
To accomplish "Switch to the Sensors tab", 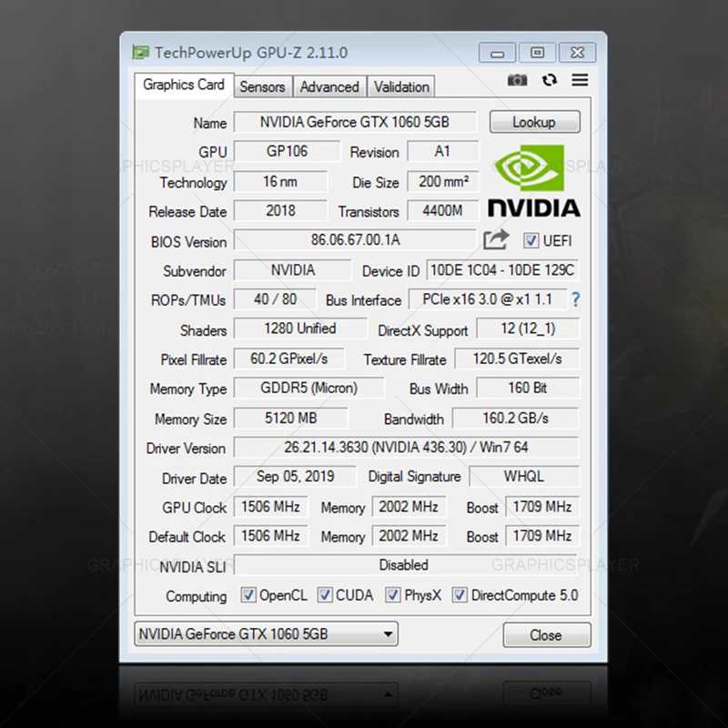I will point(262,86).
